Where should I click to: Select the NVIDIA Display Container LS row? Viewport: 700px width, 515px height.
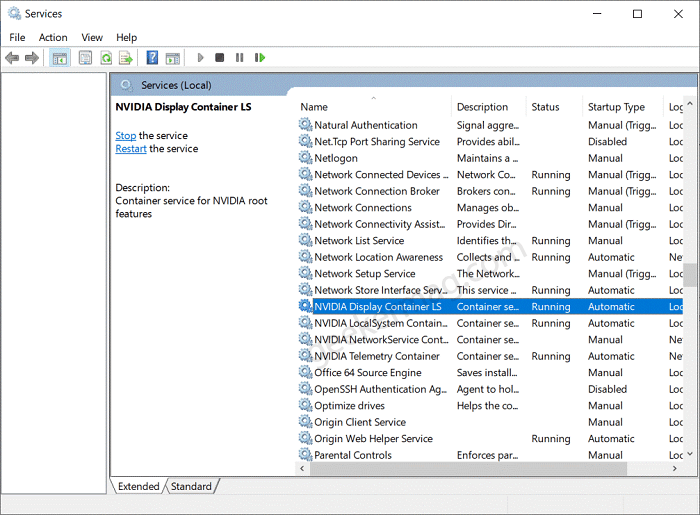[x=490, y=307]
